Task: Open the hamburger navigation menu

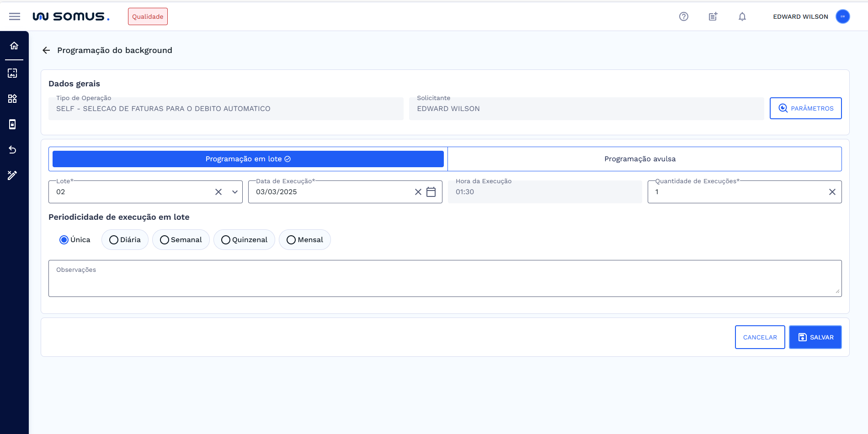Action: 15,16
